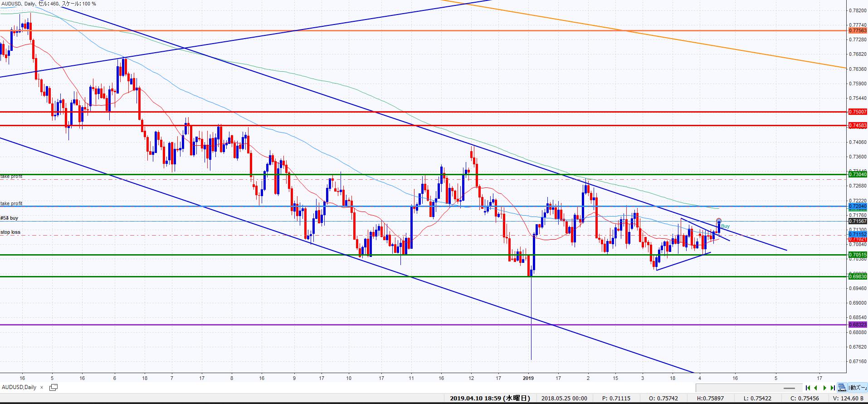Select the 0.77563 orange price label

tap(857, 31)
